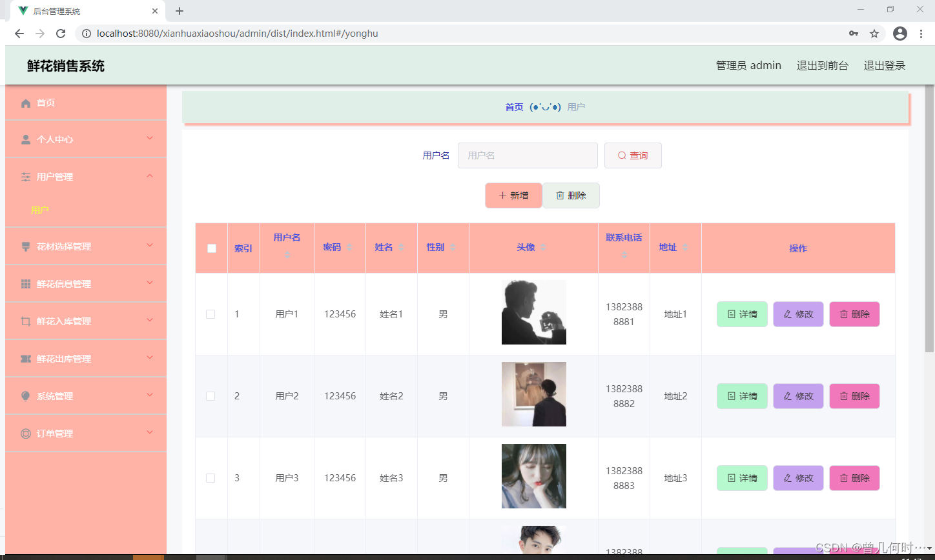The height and width of the screenshot is (560, 935).
Task: Click the 系统管理 sidebar icon
Action: tap(25, 395)
